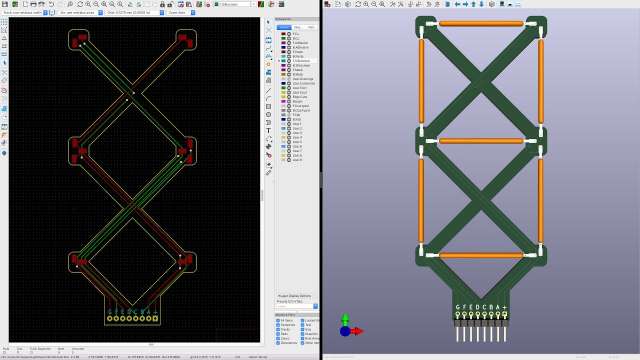Open layer Presets dropdown

tap(316, 306)
